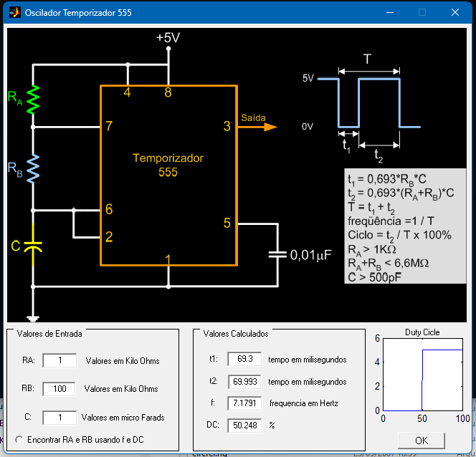Click 'Valores em micro Farads' label
Screen dimensions: 476x457
(x=123, y=418)
